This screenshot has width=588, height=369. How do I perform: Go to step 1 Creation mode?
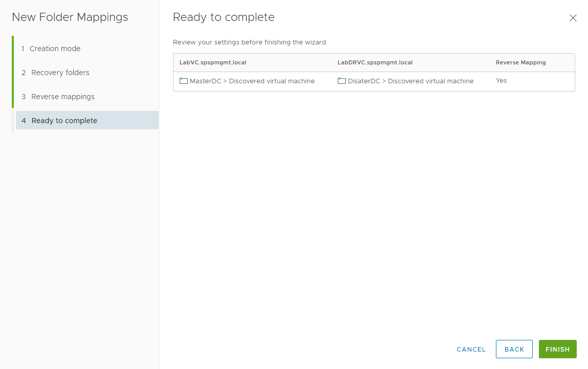55,49
